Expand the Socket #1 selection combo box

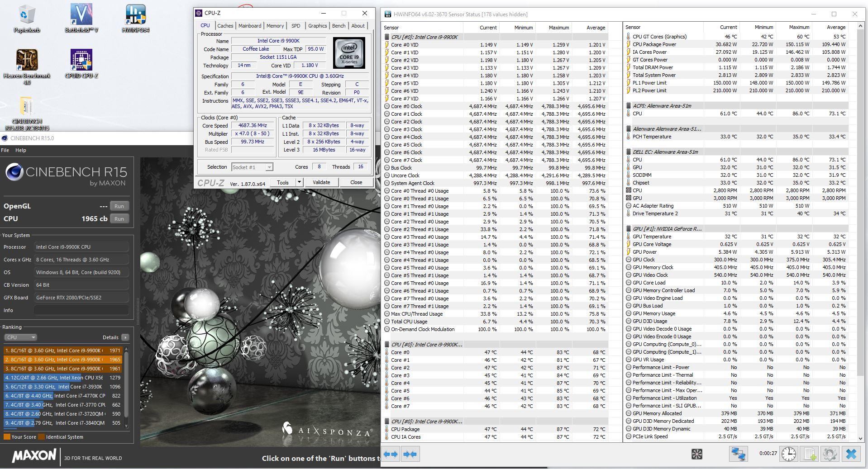252,167
